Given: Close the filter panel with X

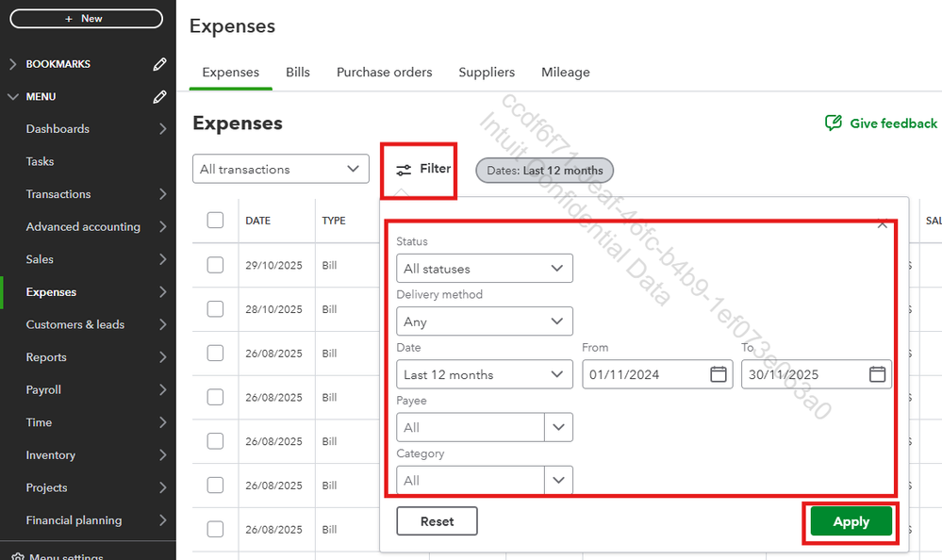Looking at the screenshot, I should [883, 224].
